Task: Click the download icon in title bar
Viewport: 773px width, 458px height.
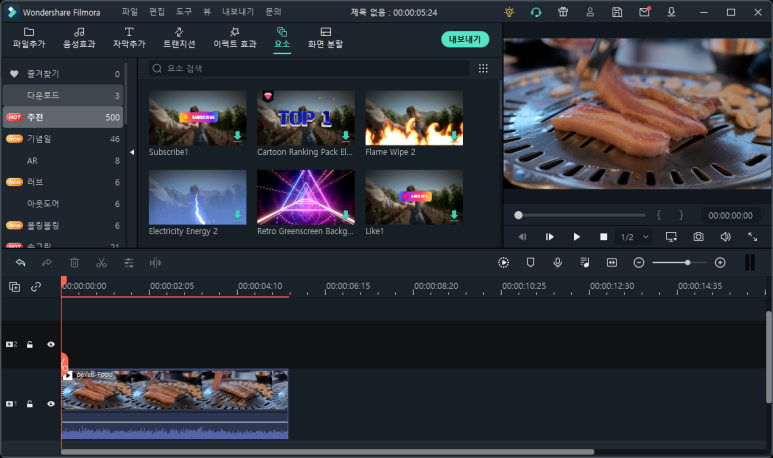Action: [671, 12]
